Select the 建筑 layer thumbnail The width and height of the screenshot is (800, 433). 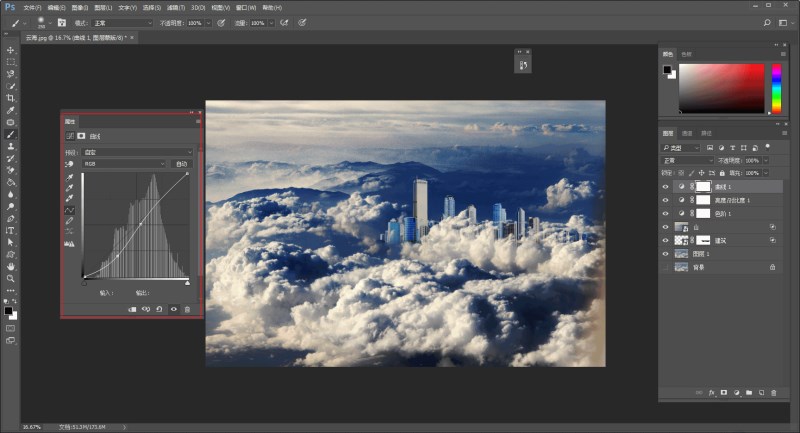[x=682, y=241]
